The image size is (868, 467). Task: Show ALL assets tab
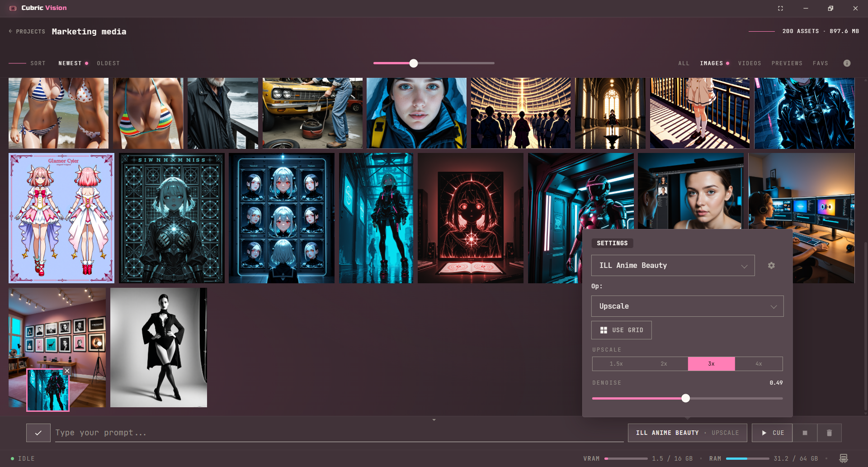[684, 63]
